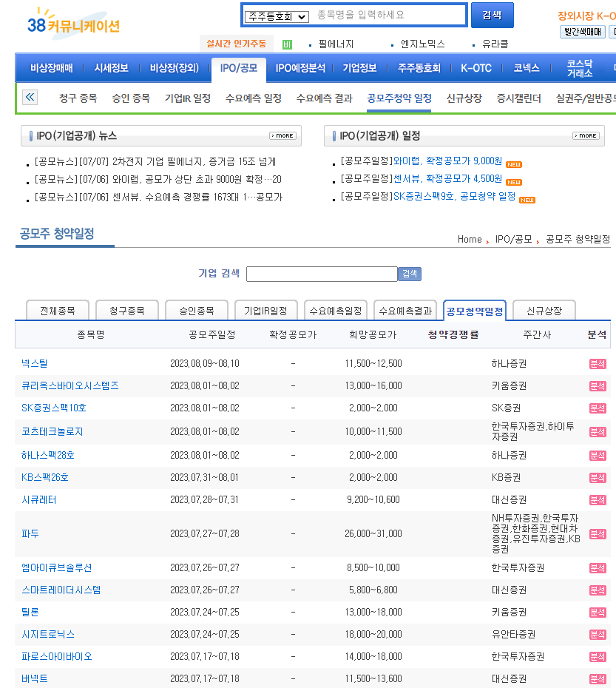Image resolution: width=616 pixels, height=688 pixels.
Task: Click the top blue 검색 button
Action: tap(492, 16)
